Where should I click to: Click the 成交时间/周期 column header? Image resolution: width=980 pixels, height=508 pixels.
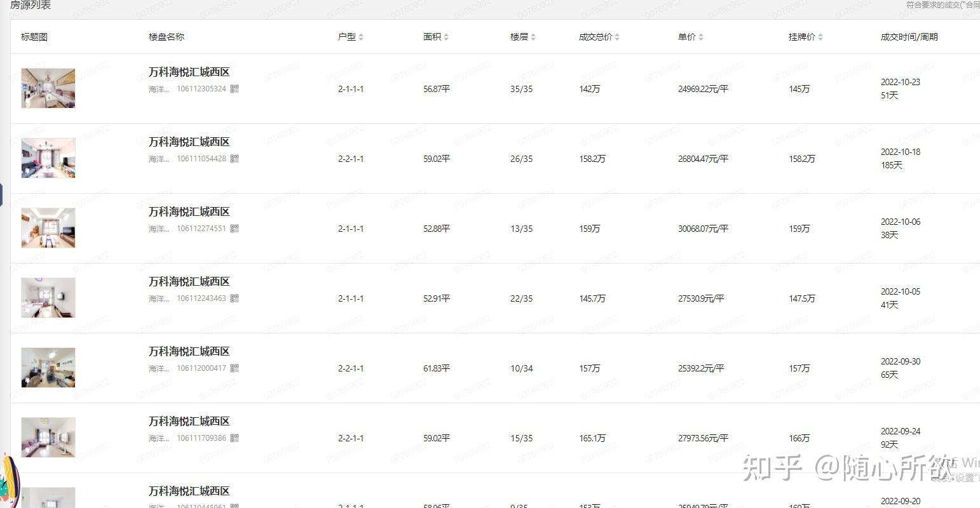pos(909,37)
